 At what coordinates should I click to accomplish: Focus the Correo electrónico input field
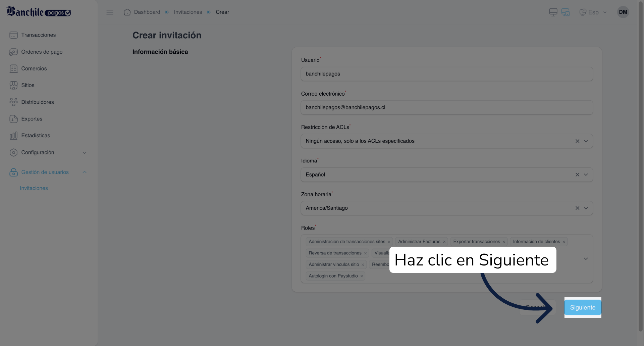click(447, 107)
